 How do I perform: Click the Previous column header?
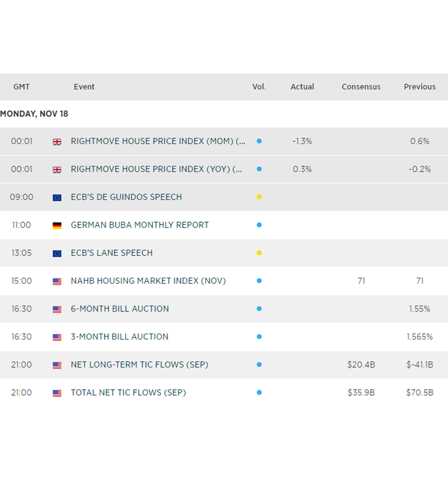420,87
